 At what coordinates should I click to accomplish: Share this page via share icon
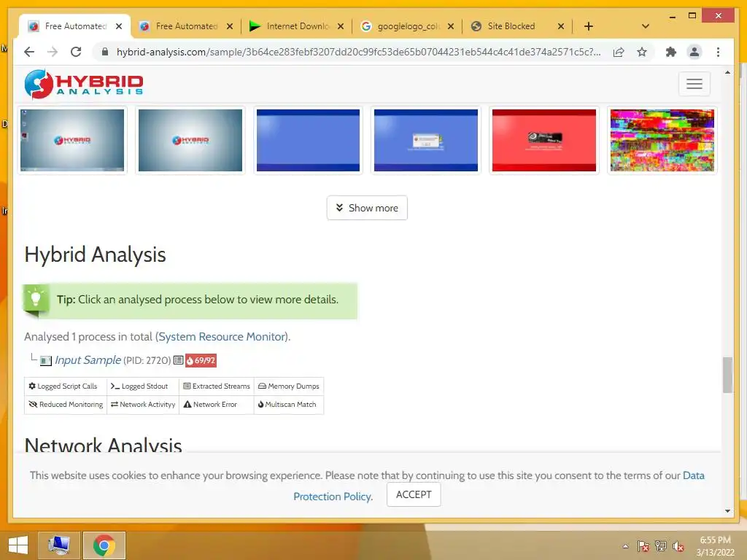619,52
